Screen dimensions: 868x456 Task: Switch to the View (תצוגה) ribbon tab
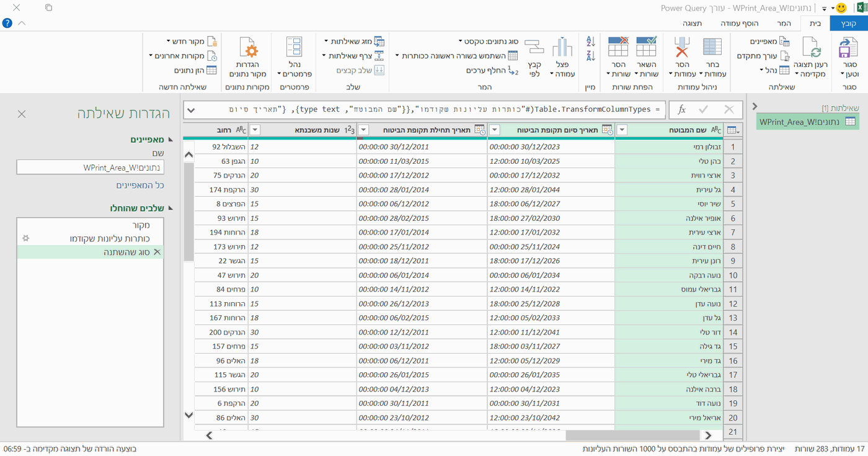pyautogui.click(x=693, y=24)
